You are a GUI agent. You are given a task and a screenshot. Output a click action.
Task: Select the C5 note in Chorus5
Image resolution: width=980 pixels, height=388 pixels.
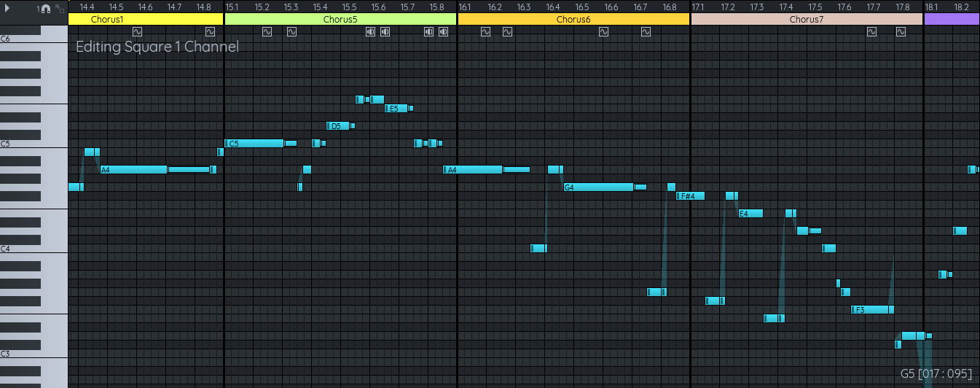[x=254, y=144]
